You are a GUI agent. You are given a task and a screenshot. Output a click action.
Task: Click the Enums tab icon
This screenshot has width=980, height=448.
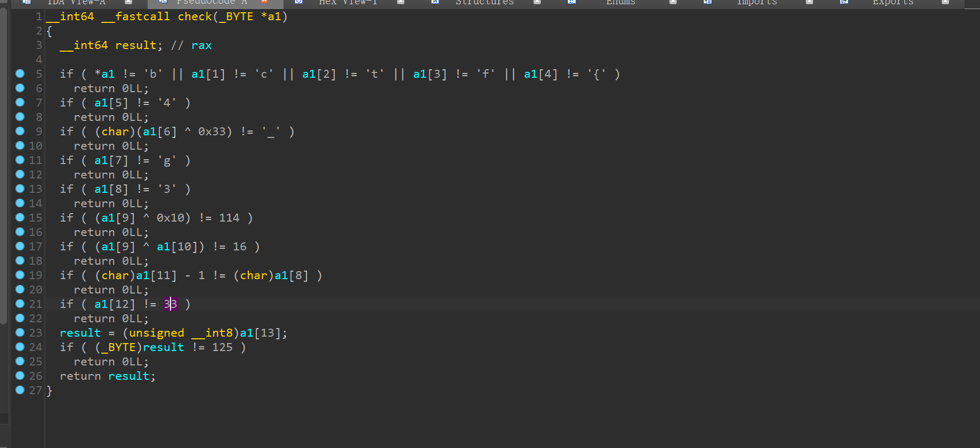pyautogui.click(x=572, y=2)
